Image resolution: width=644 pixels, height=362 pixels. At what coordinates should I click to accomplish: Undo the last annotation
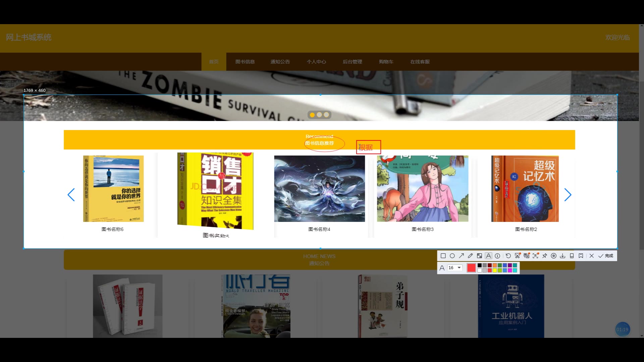click(x=508, y=256)
